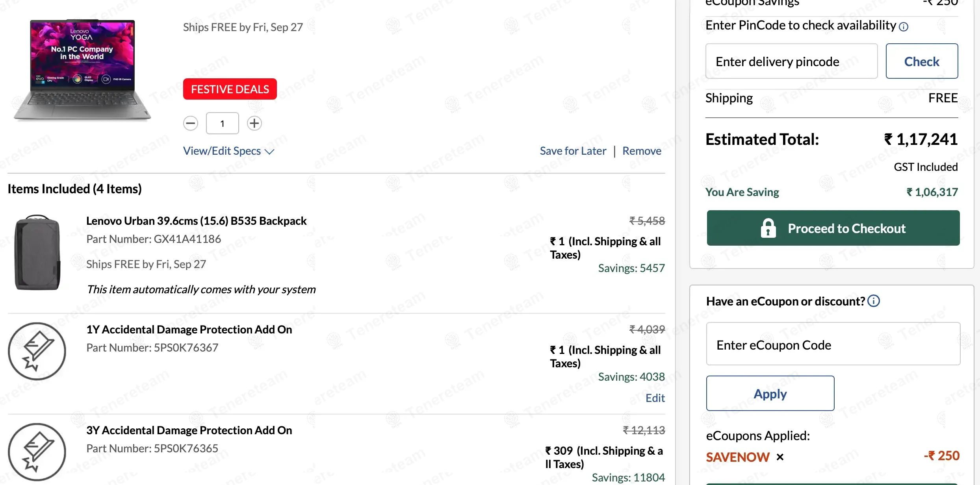Click the 3Y Accidental Damage Protection icon
The image size is (980, 485).
[x=37, y=452]
